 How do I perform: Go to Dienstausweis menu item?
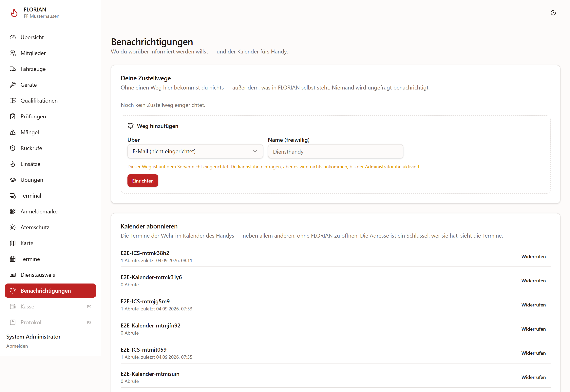[50, 275]
